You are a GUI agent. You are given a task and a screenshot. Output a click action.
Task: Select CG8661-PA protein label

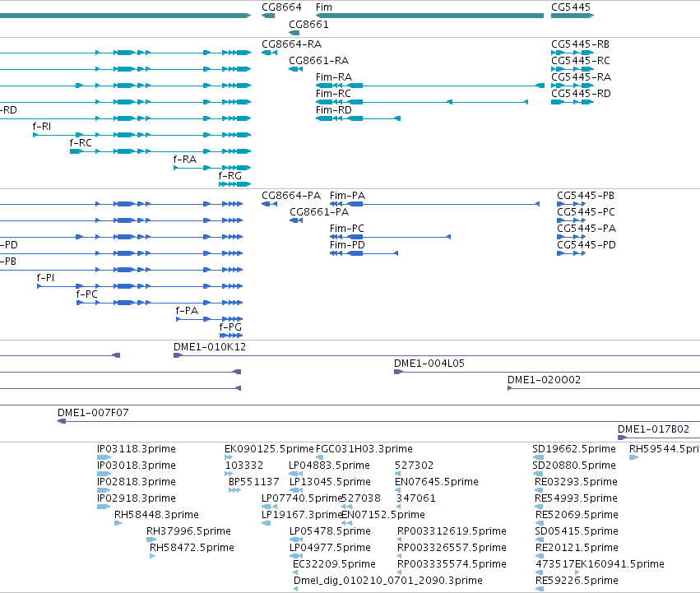coord(319,212)
